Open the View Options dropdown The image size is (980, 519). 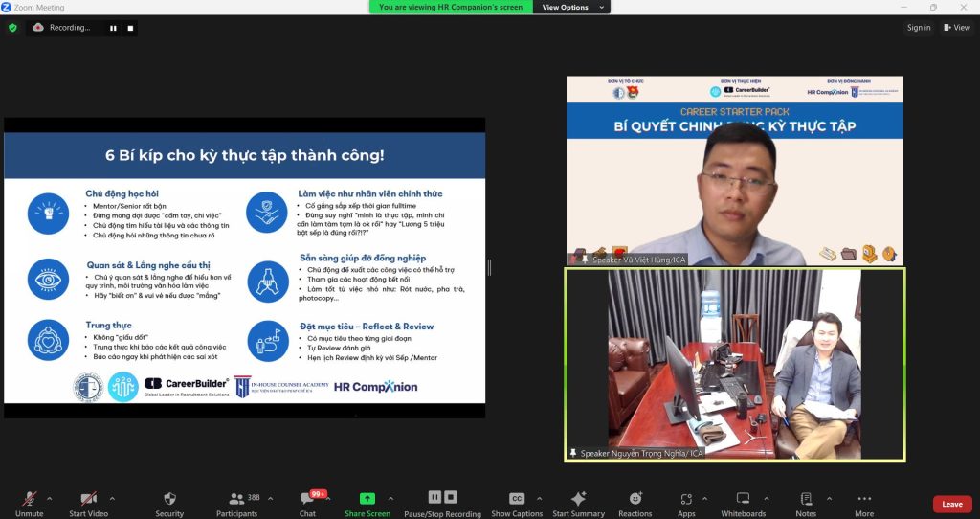click(x=571, y=7)
